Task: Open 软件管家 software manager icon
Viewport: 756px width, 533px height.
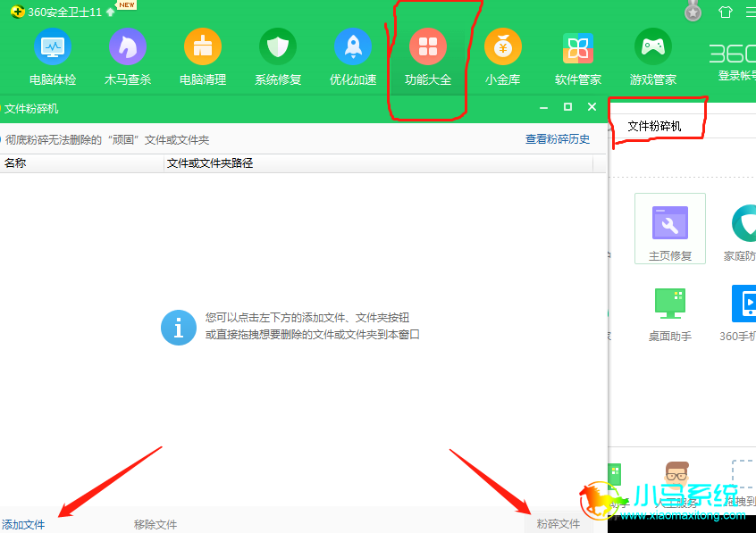Action: point(577,48)
